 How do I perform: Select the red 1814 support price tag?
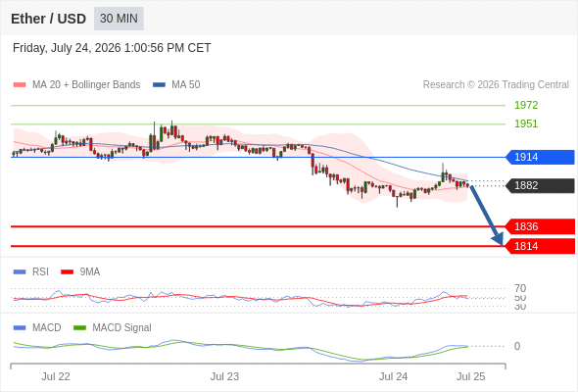click(x=540, y=246)
